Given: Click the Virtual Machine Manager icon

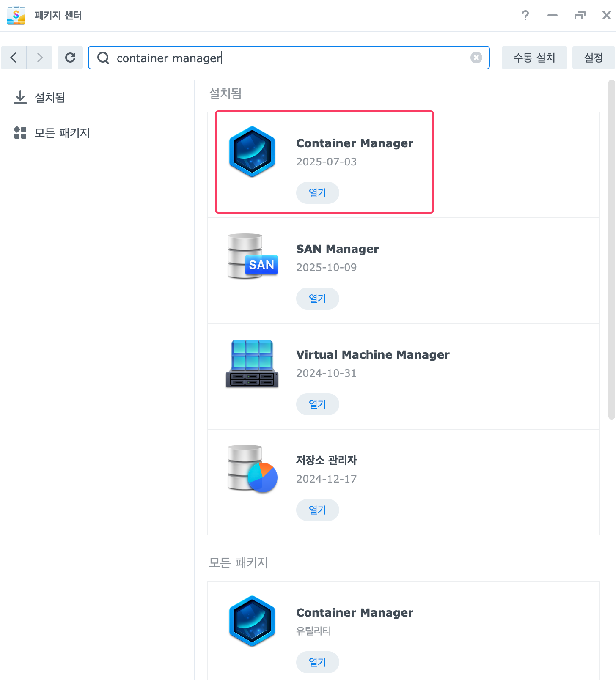Looking at the screenshot, I should point(252,363).
